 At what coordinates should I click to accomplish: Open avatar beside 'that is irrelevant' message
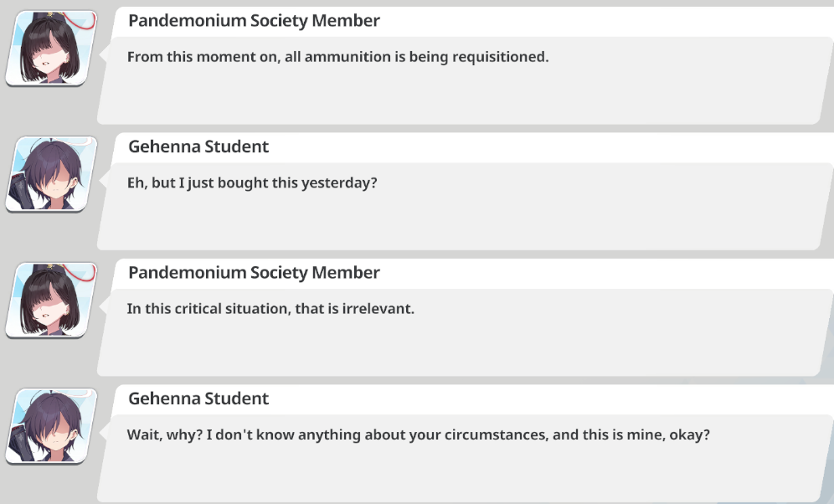pos(52,300)
